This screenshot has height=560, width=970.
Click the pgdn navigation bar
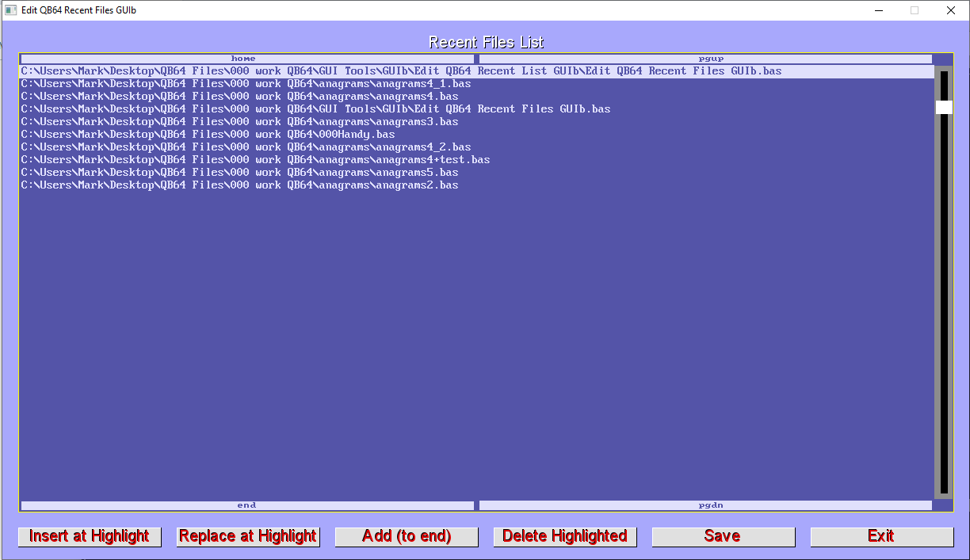705,505
